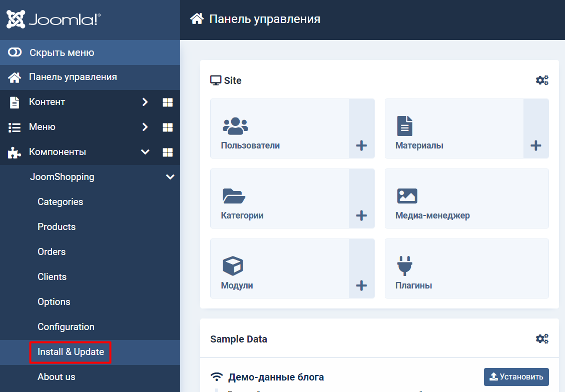Image resolution: width=565 pixels, height=392 pixels.
Task: Click the JoomShopping menu label
Action: pos(62,176)
